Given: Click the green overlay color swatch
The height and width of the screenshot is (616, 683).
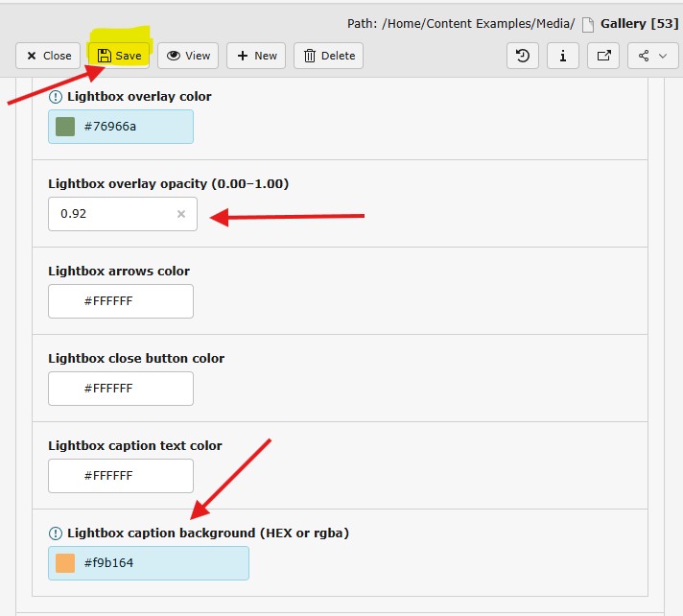Looking at the screenshot, I should pyautogui.click(x=65, y=127).
